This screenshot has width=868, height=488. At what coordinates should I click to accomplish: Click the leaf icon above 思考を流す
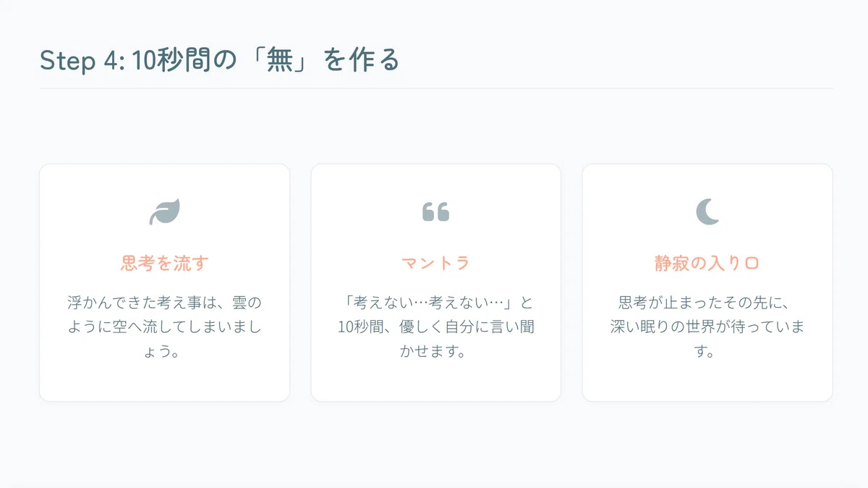[x=164, y=212]
